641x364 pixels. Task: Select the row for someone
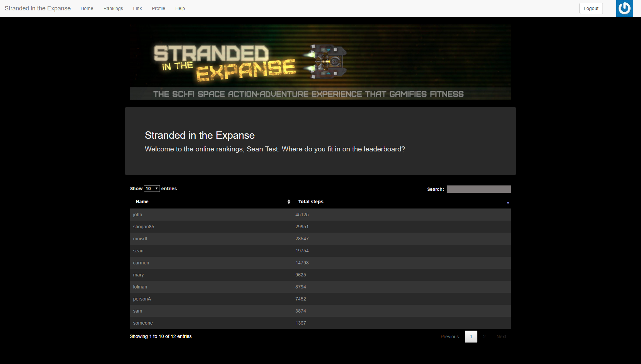click(320, 323)
